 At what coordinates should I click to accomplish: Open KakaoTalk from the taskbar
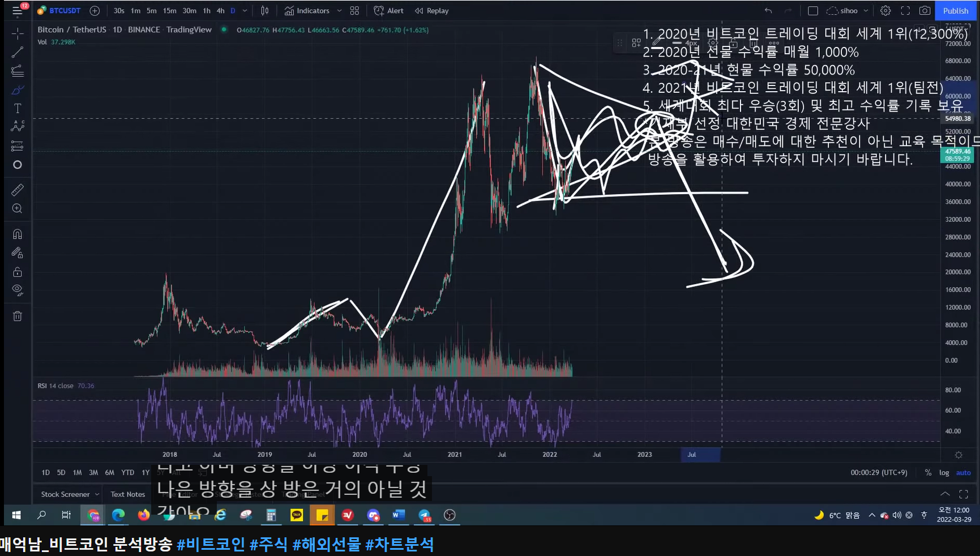tap(297, 515)
